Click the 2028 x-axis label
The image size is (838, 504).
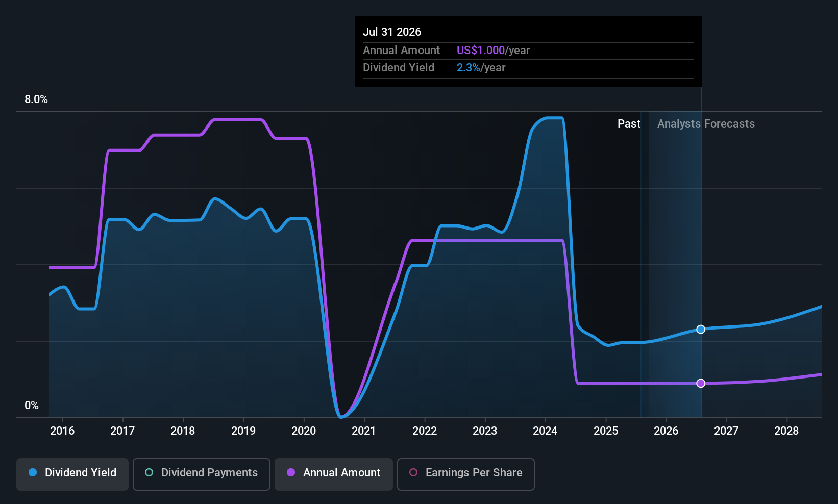786,431
